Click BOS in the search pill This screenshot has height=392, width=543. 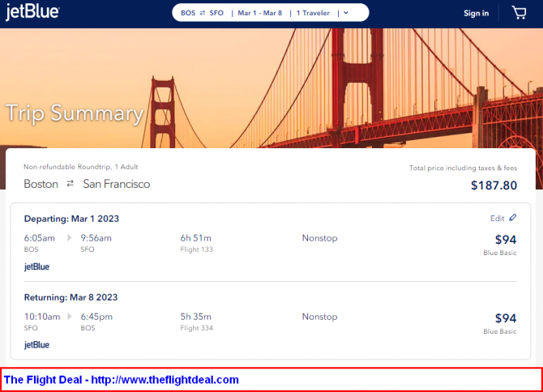(x=188, y=13)
